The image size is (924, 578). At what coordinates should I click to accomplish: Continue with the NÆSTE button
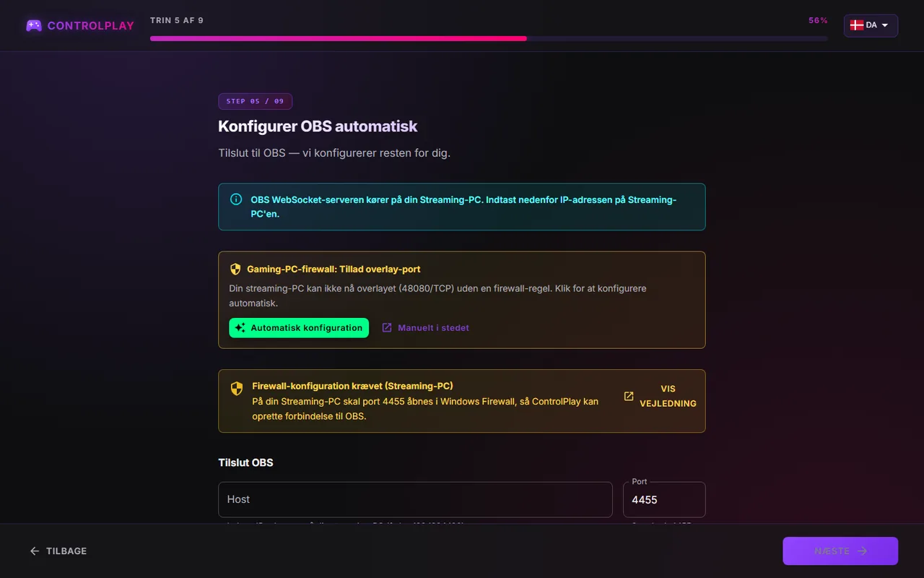click(x=840, y=551)
